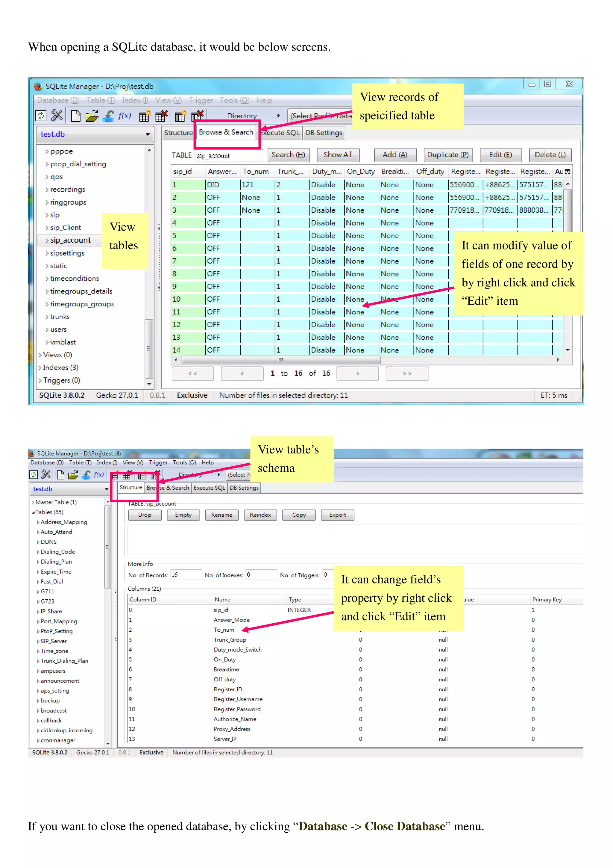Click the Add (A) button

pos(395,155)
